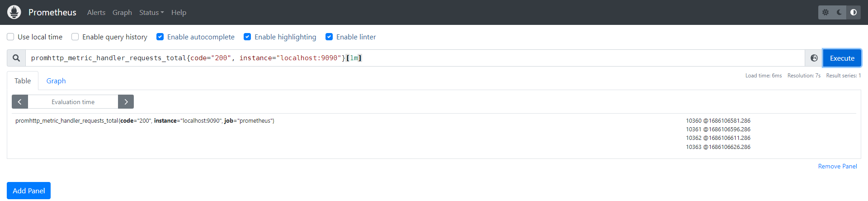Expand the Status dropdown menu

point(151,13)
